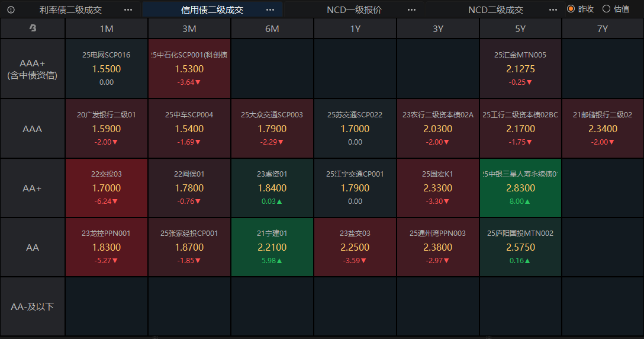The image size is (644, 339).
Task: Open the 21邮储银行二级02 bond cell
Action: [x=603, y=128]
